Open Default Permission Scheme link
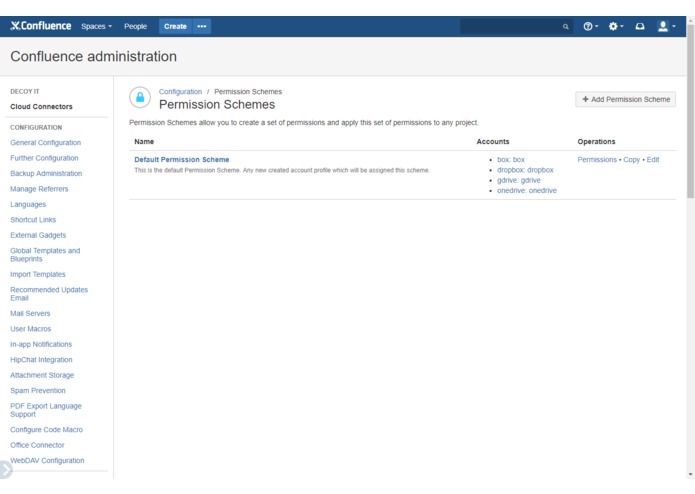The height and width of the screenshot is (494, 695). coord(182,159)
